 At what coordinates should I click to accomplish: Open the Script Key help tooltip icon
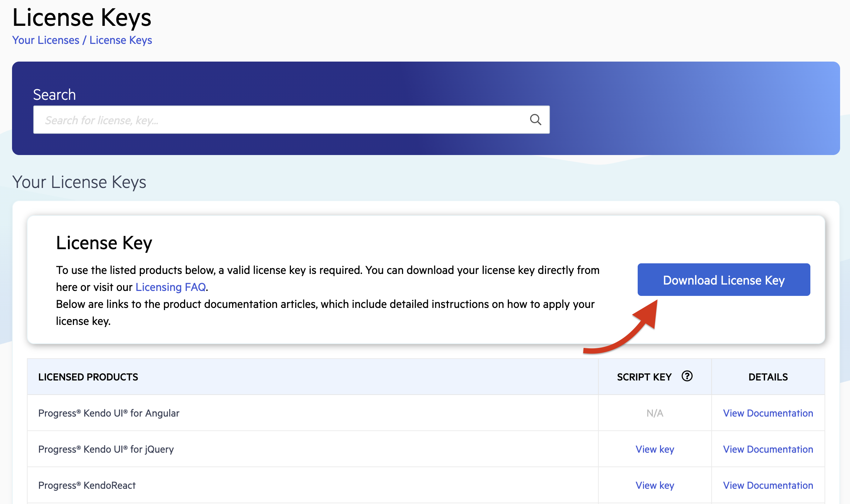point(687,376)
